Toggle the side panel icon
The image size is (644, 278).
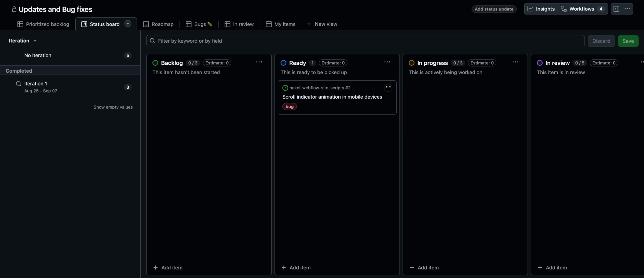point(616,9)
